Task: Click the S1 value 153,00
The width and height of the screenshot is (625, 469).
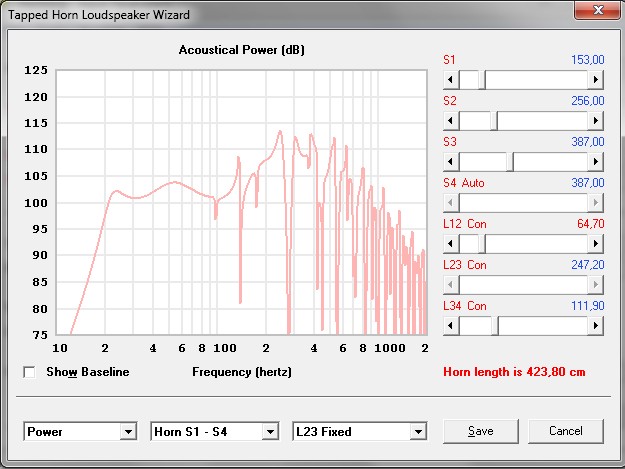Action: (x=588, y=60)
